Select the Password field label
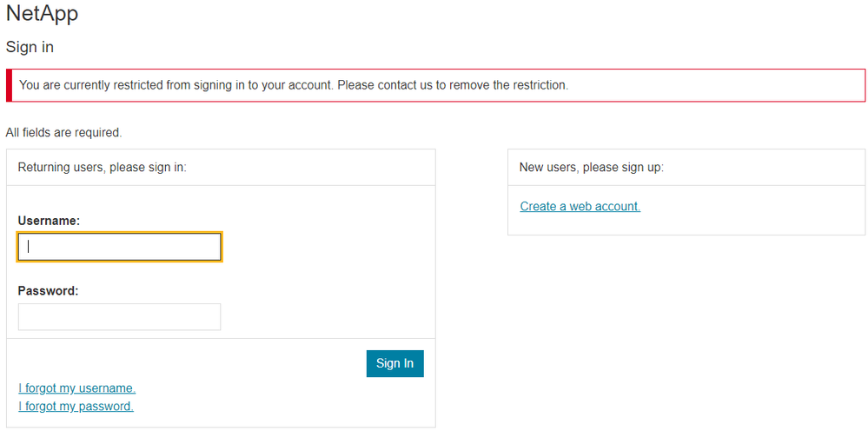Viewport: 868px width, 431px height. (48, 291)
